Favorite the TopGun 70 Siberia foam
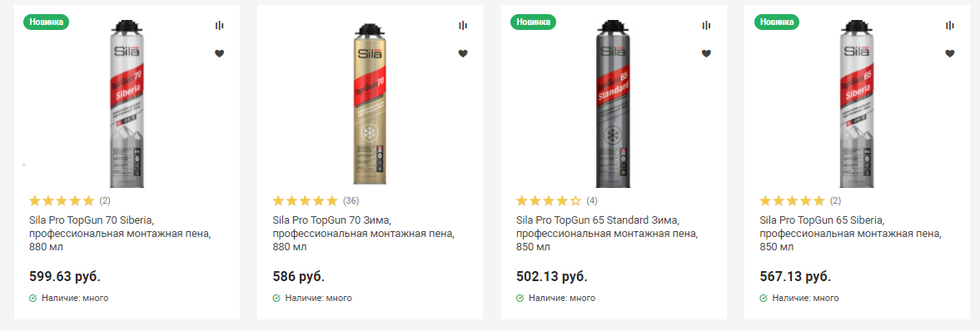The image size is (980, 331). click(x=219, y=54)
